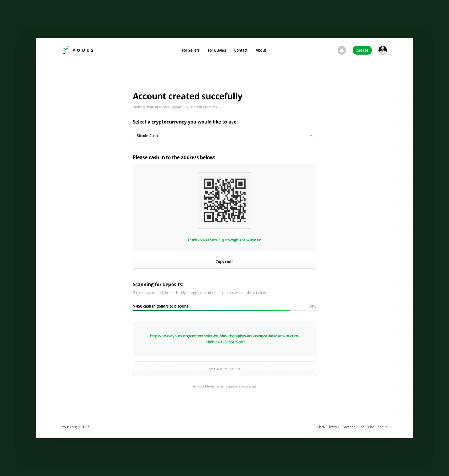Open the For Buyers menu item
Viewport: 449px width, 476px height.
click(x=217, y=50)
